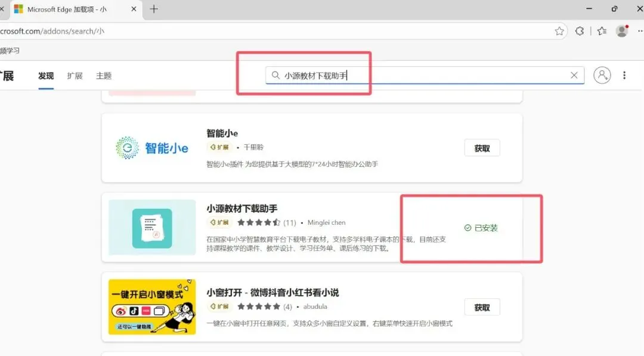Viewport: 644px width, 356px height.
Task: Click the (4) review count
Action: (287, 307)
